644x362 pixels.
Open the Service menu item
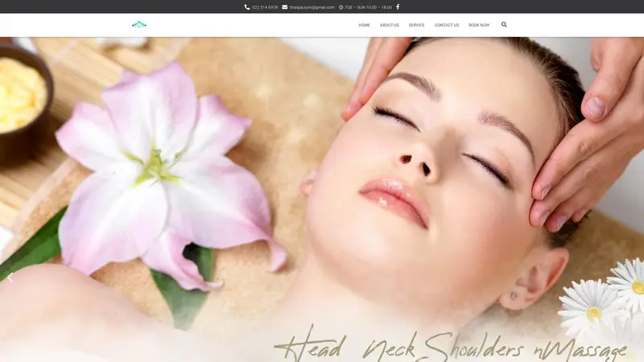pyautogui.click(x=416, y=25)
